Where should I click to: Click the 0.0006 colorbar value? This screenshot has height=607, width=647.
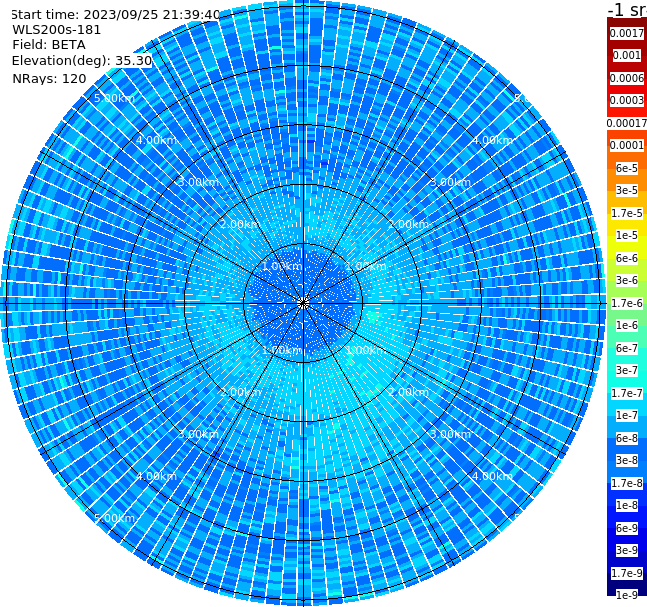tap(627, 78)
